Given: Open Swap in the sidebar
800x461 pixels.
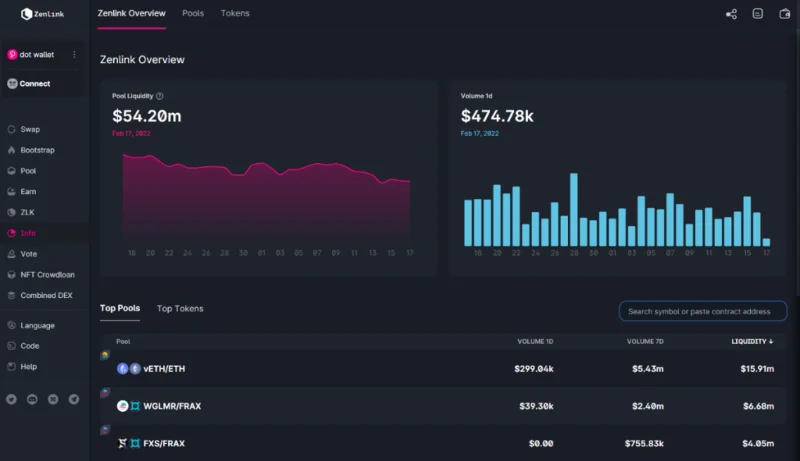Looking at the screenshot, I should click(x=30, y=130).
